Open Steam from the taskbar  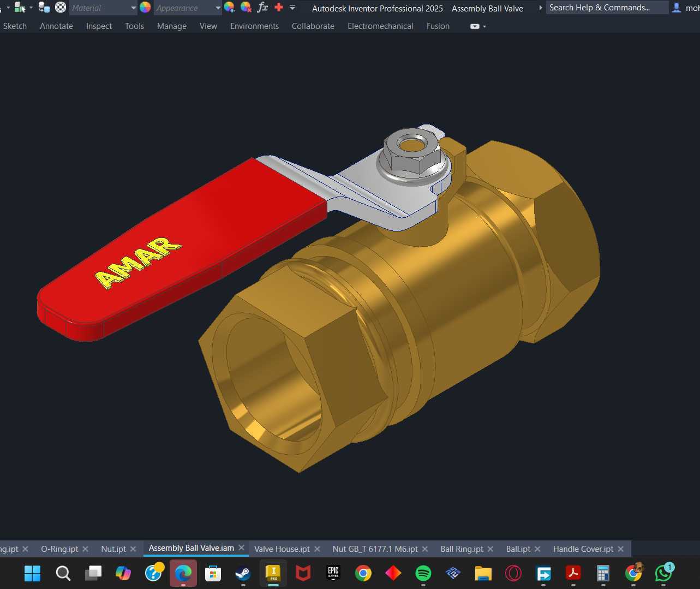[x=243, y=573]
